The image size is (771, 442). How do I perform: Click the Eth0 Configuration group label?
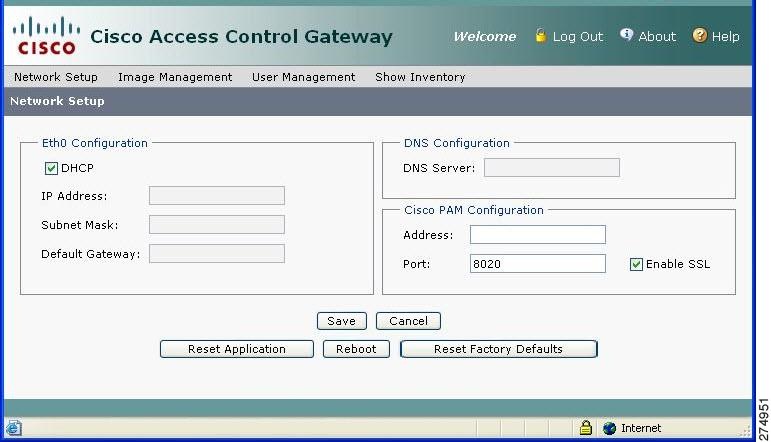95,143
